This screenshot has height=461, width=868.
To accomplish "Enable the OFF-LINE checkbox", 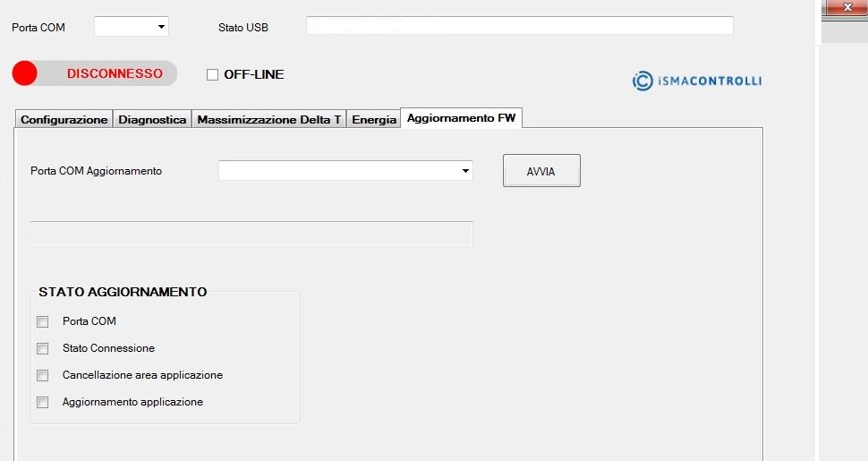I will click(213, 75).
